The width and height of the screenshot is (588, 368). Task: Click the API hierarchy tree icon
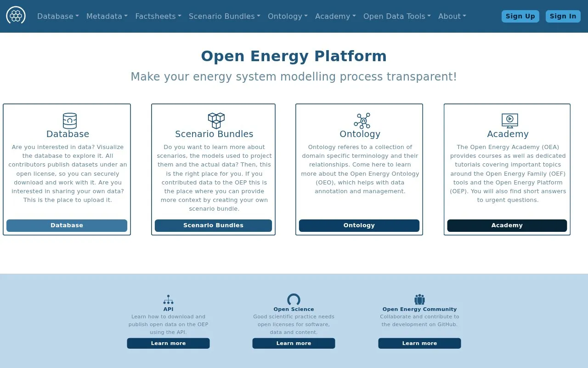coord(168,299)
